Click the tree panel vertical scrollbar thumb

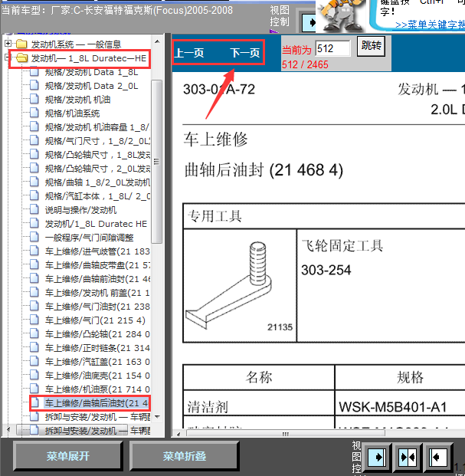click(156, 162)
